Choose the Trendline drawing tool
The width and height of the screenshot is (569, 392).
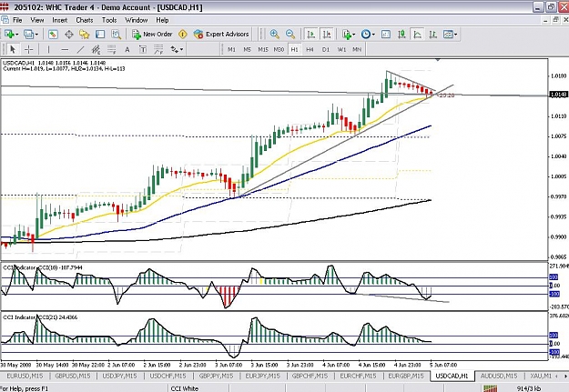pos(80,49)
